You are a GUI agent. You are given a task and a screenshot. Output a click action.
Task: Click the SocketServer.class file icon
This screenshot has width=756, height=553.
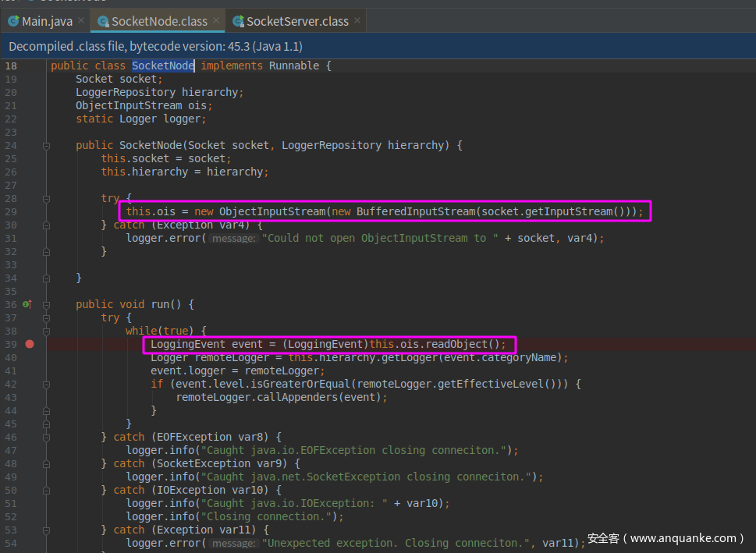tap(238, 21)
